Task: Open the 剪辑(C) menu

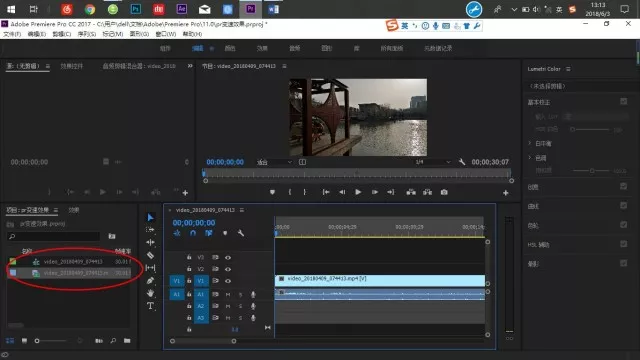Action: click(61, 34)
